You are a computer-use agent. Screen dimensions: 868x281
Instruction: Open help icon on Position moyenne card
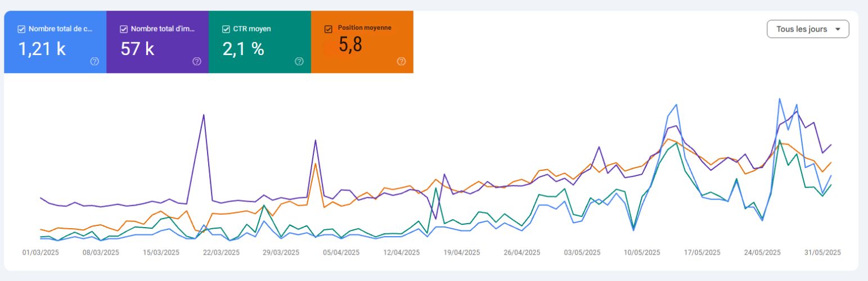(x=401, y=61)
